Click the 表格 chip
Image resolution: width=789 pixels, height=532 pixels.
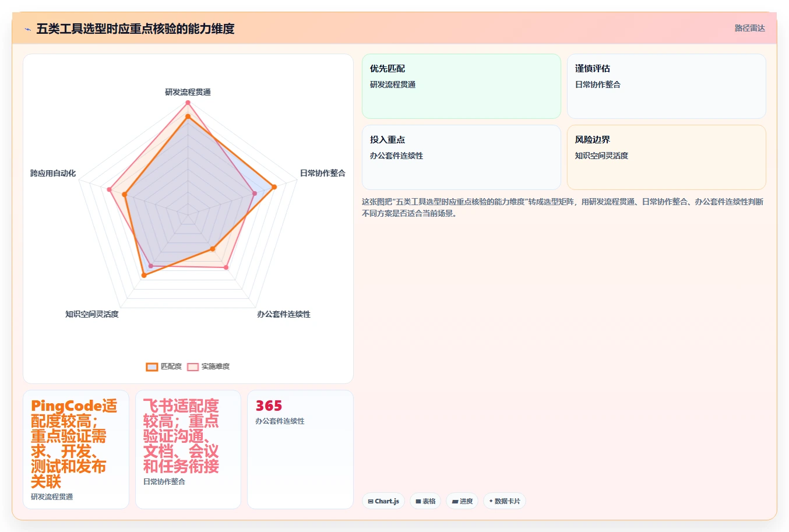pos(425,501)
